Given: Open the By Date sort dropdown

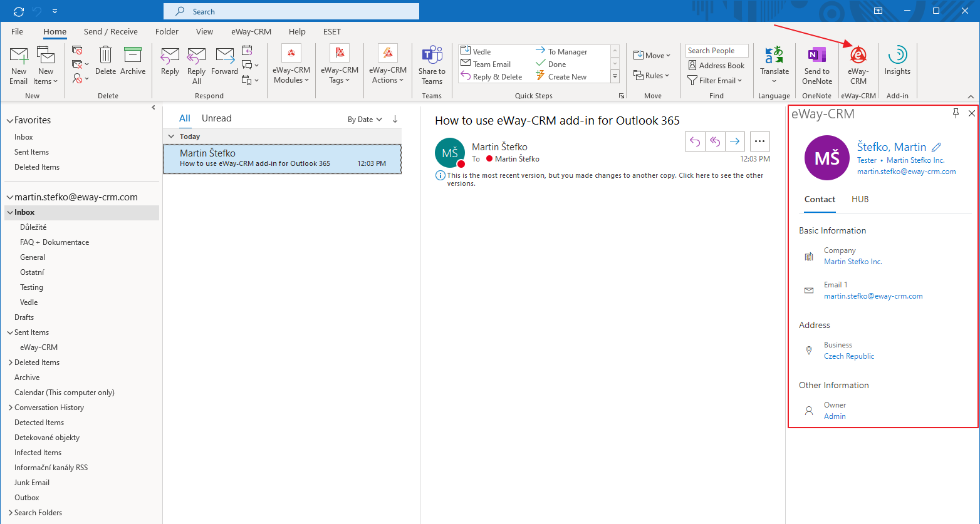Looking at the screenshot, I should pos(365,119).
